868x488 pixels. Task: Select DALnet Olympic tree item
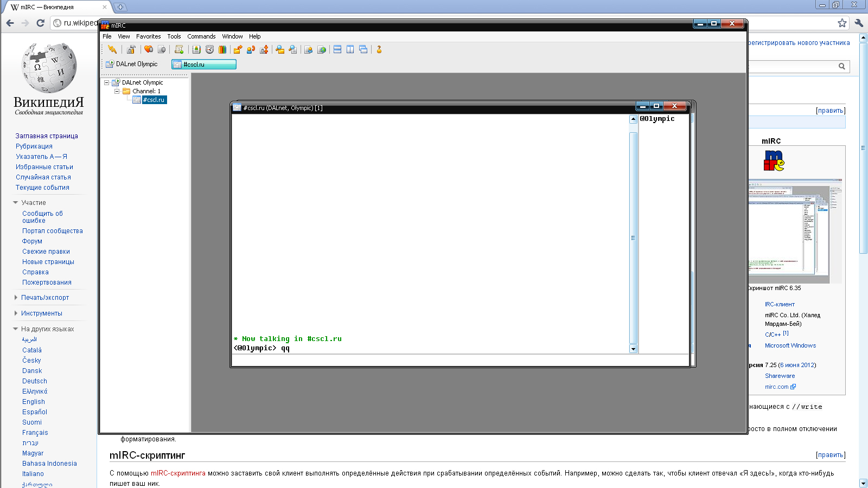tap(142, 82)
